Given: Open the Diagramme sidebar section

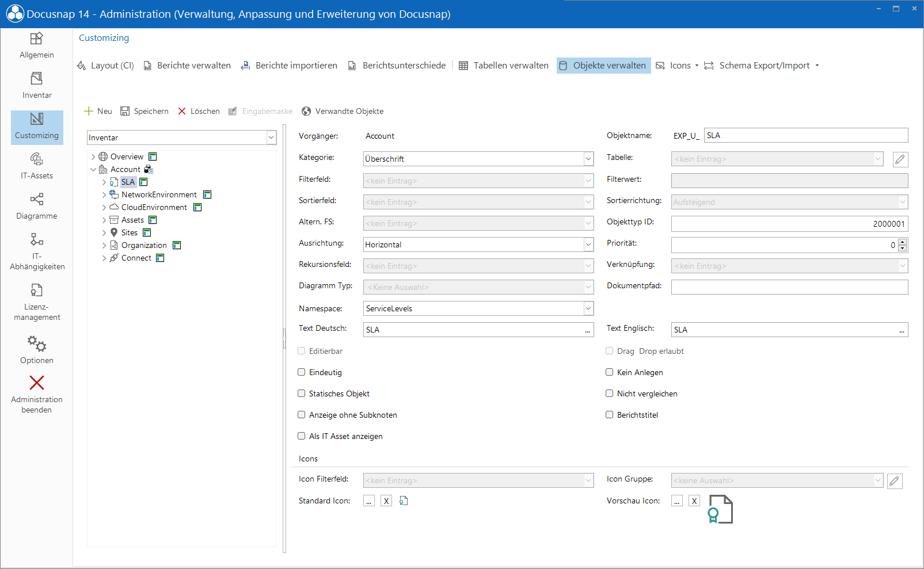Looking at the screenshot, I should click(36, 207).
